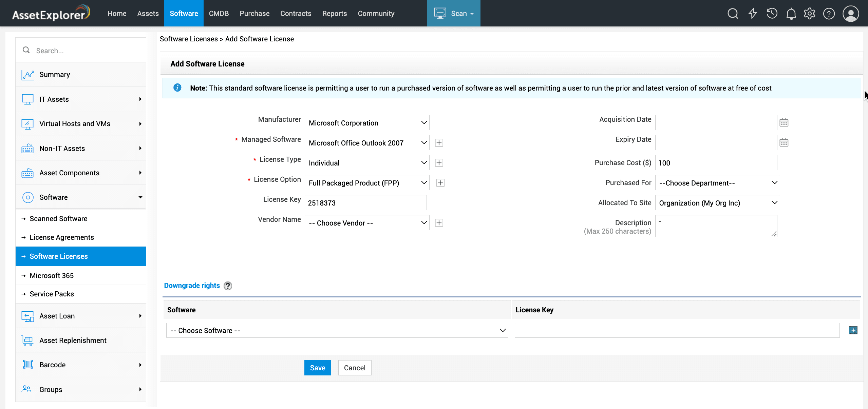Screen dimensions: 868x409
Task: Open the admin settings gear icon
Action: (x=810, y=14)
